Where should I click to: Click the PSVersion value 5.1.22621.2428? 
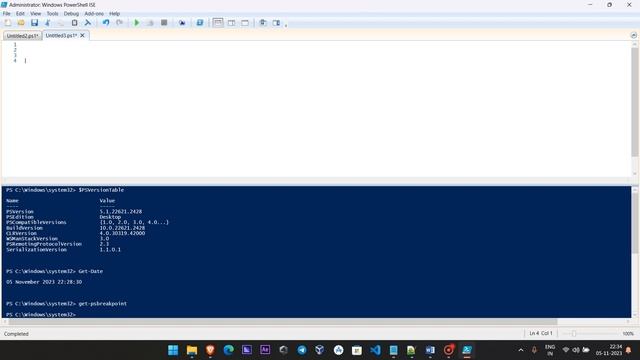coord(121,211)
